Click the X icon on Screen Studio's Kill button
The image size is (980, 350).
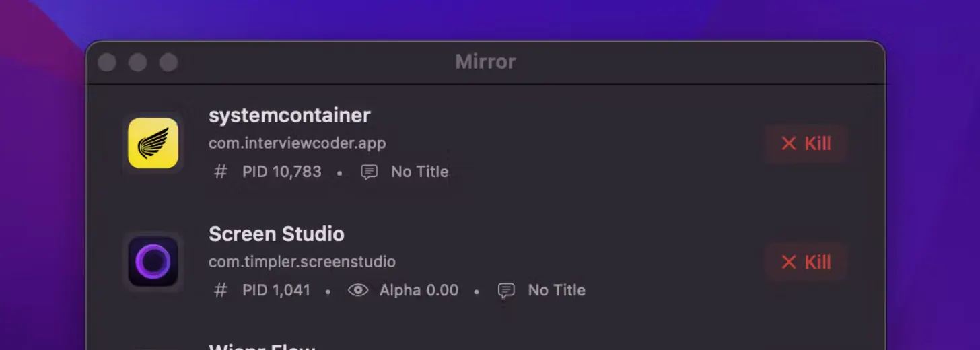788,262
